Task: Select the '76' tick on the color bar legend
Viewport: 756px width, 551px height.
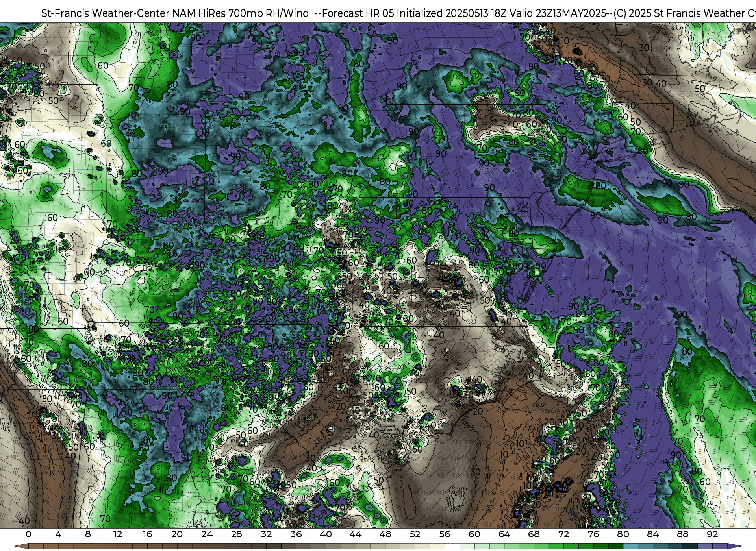Action: 593,534
